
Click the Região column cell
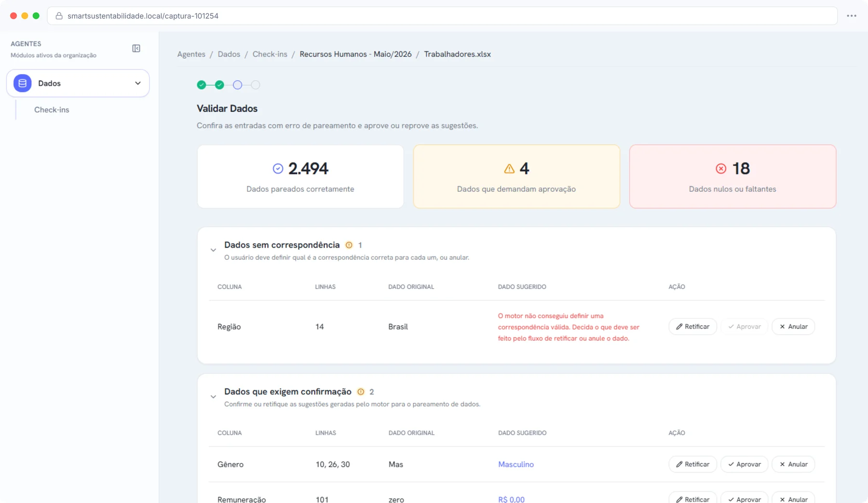point(229,327)
